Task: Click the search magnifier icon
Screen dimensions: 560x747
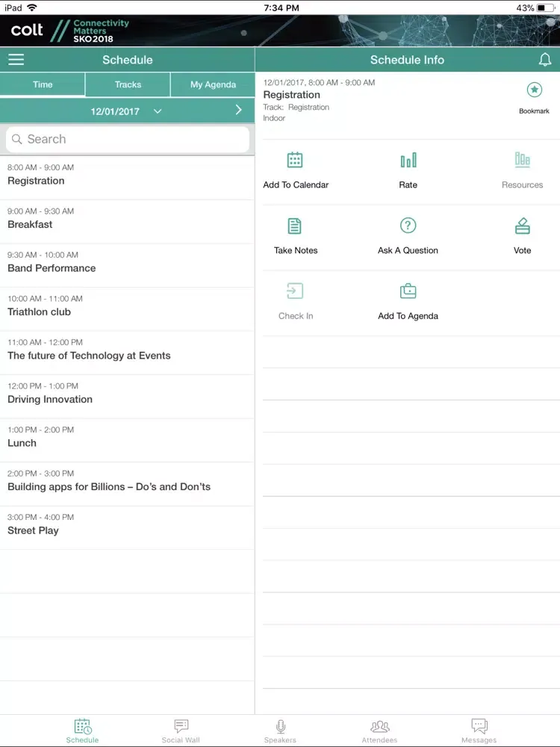Action: coord(17,139)
